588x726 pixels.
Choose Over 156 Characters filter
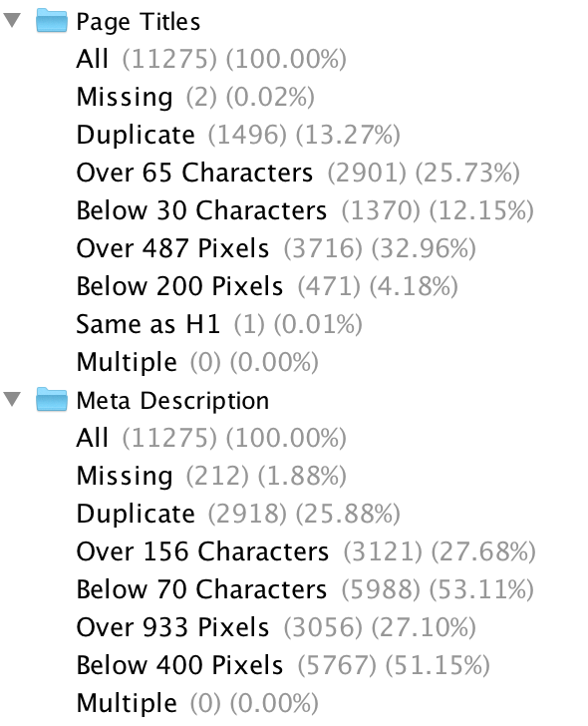pos(306,551)
